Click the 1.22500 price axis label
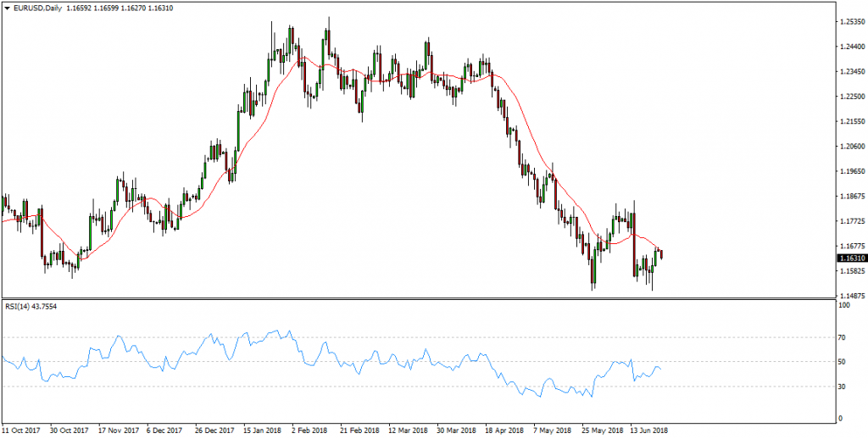 [x=852, y=97]
